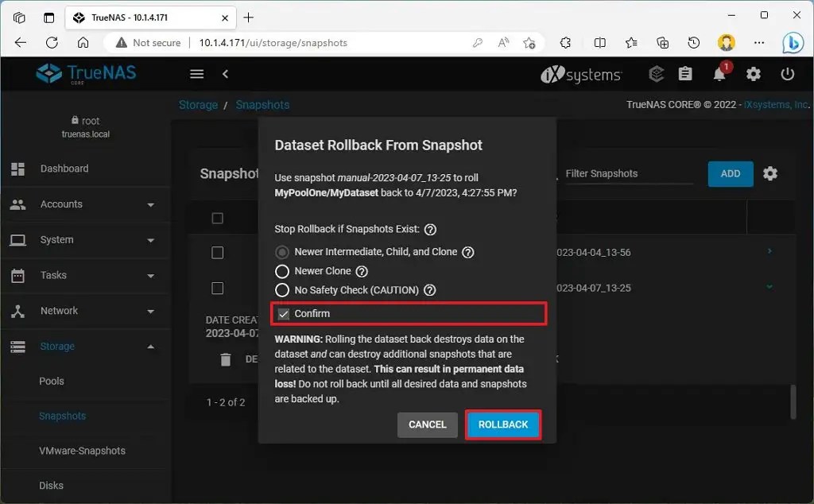
Task: Click the delete trash icon below the table
Action: tap(227, 359)
